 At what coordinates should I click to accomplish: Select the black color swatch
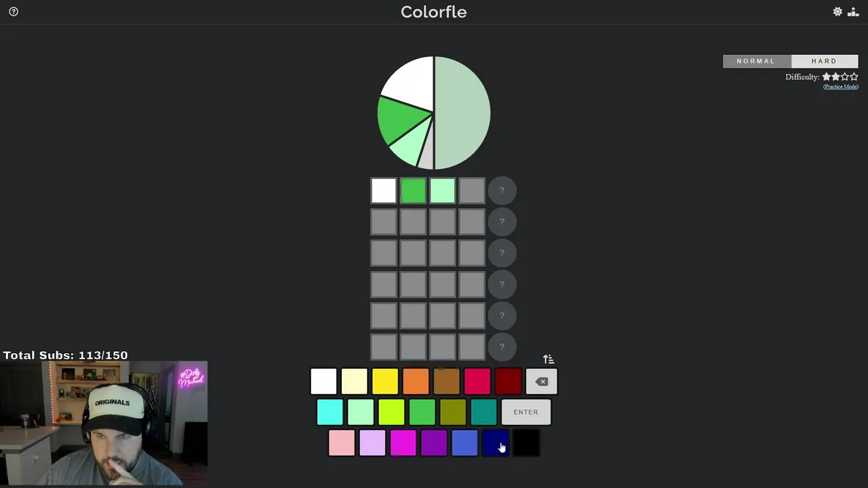click(526, 443)
